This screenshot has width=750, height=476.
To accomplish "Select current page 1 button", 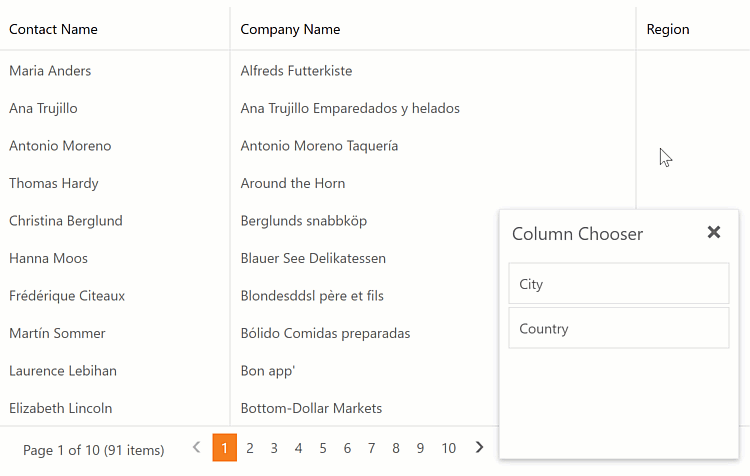I will pos(225,449).
